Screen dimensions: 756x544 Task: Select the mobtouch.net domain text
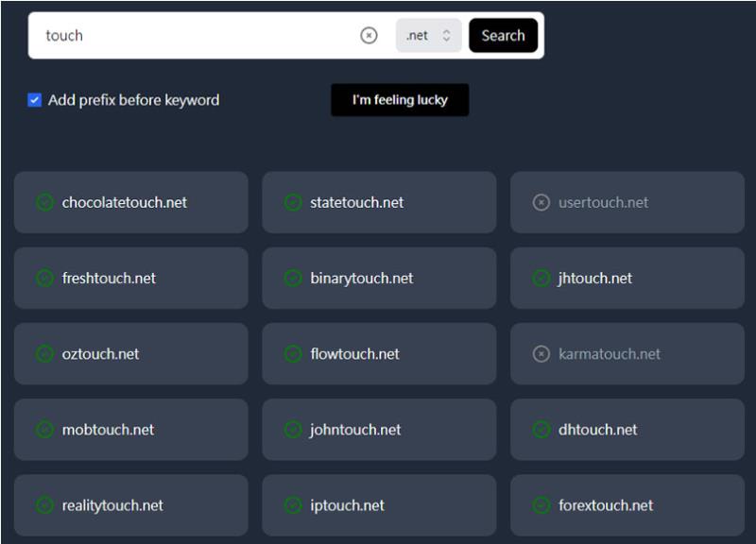click(x=108, y=430)
